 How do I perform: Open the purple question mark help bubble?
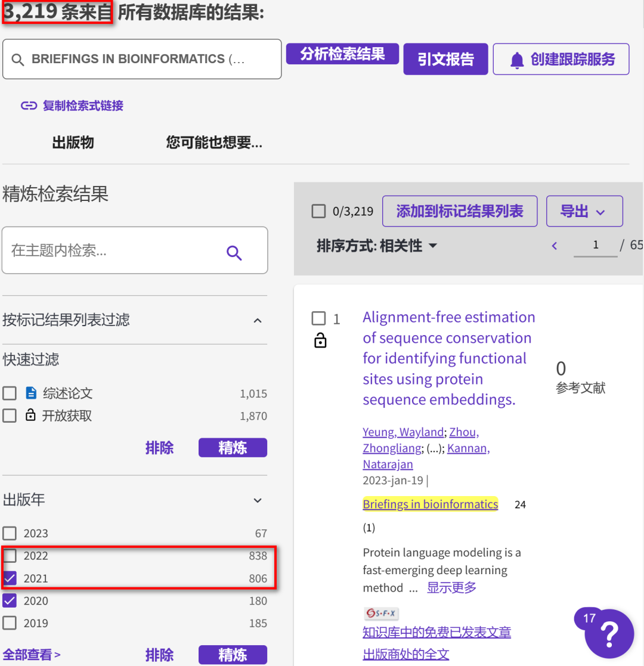[x=608, y=633]
